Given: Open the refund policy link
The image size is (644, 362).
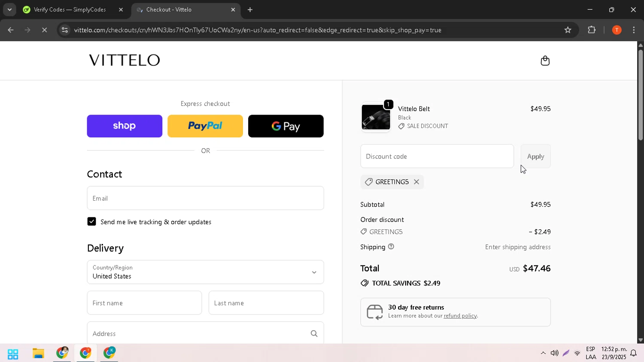Looking at the screenshot, I should point(460,316).
